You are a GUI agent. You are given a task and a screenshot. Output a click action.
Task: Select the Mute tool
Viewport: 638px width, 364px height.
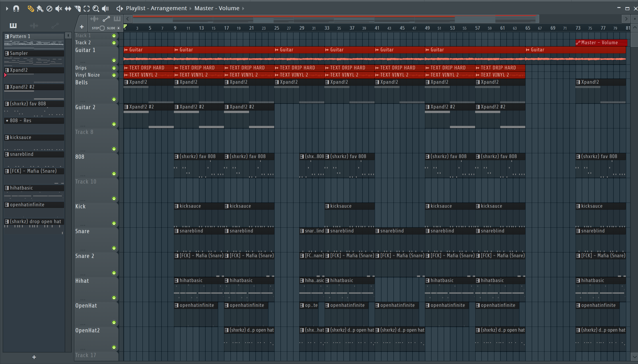(58, 9)
